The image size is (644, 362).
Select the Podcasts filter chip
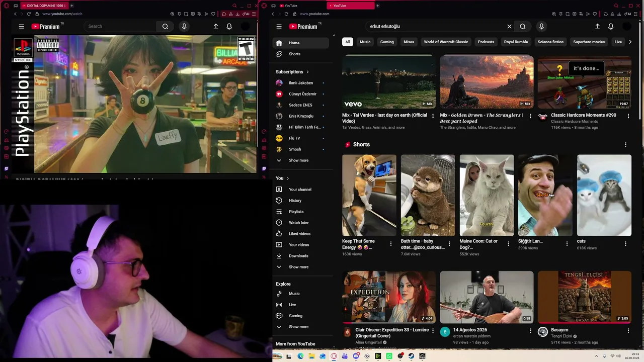[486, 42]
